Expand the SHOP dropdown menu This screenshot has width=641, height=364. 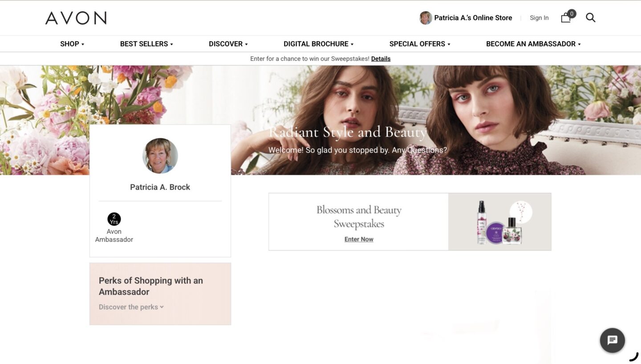72,44
